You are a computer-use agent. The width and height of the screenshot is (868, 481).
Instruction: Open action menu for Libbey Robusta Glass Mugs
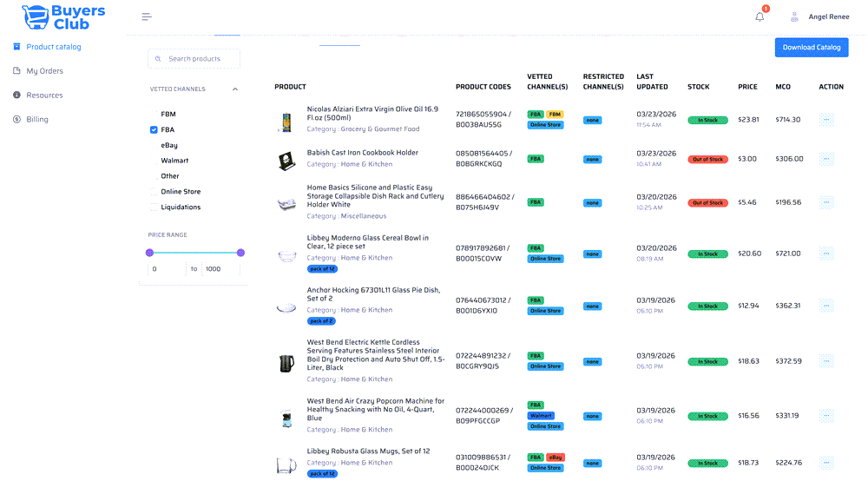826,463
